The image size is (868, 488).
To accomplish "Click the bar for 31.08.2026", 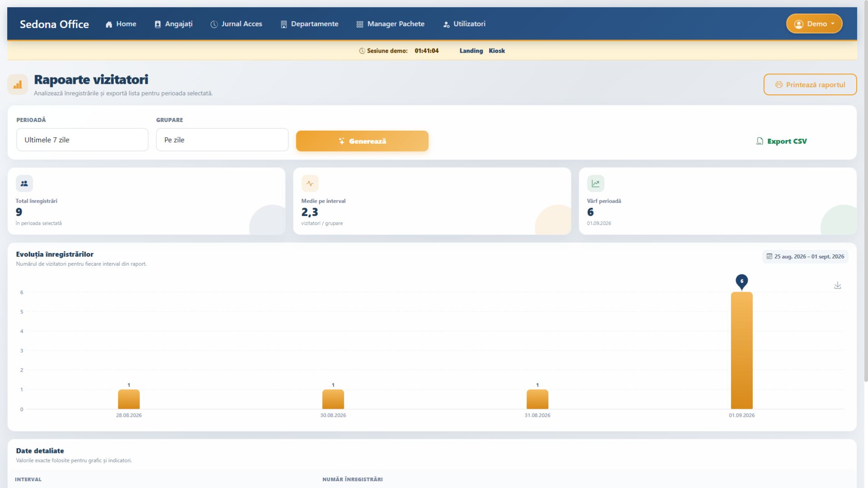I will [x=538, y=400].
